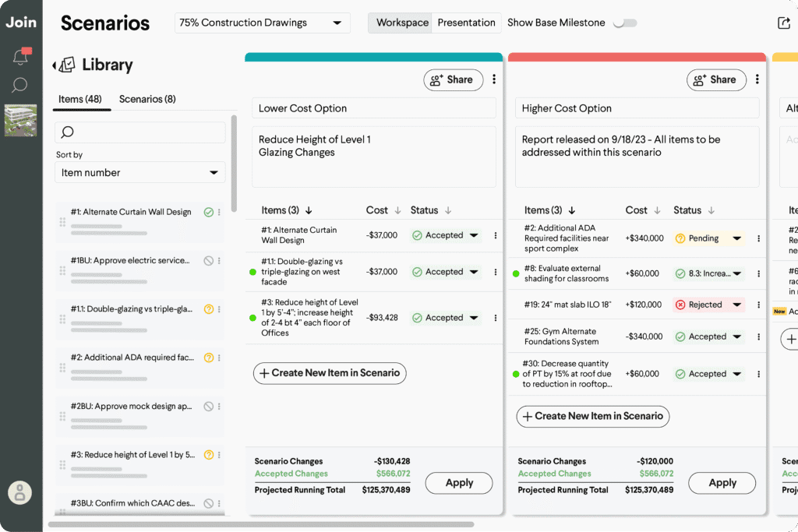Sort Lower Cost Option by Cost arrow
The image size is (798, 532).
click(397, 210)
